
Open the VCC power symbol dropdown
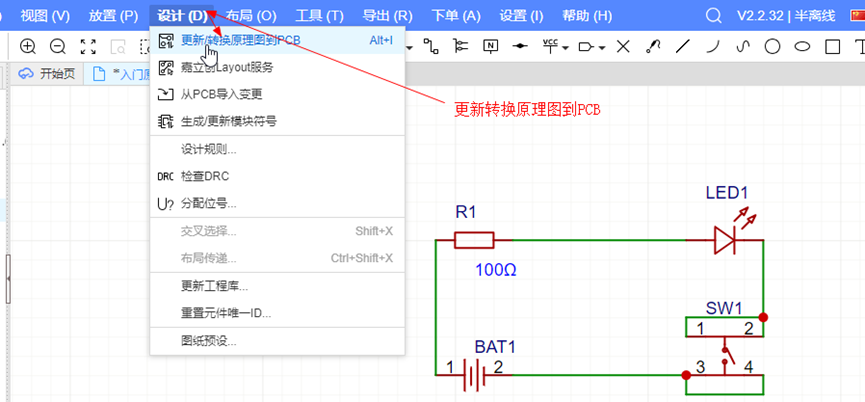pos(566,49)
